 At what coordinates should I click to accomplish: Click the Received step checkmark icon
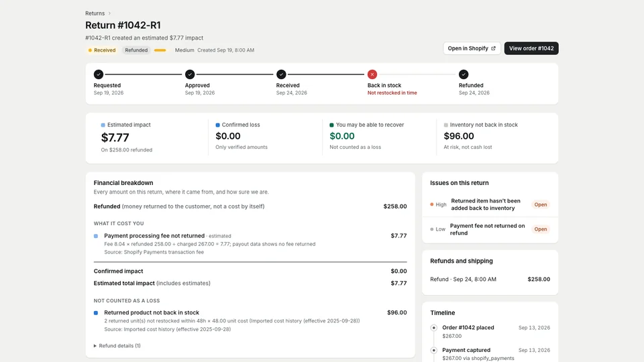pyautogui.click(x=281, y=74)
